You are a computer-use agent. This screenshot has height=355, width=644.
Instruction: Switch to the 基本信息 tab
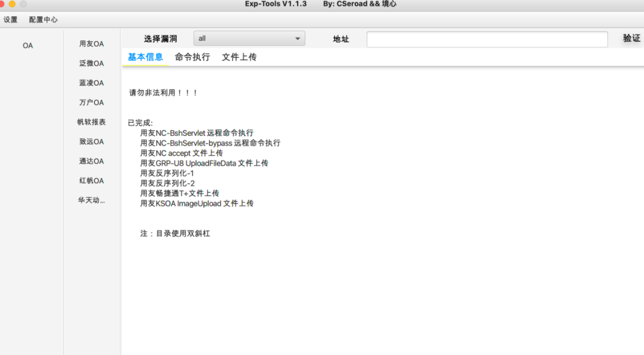(146, 57)
